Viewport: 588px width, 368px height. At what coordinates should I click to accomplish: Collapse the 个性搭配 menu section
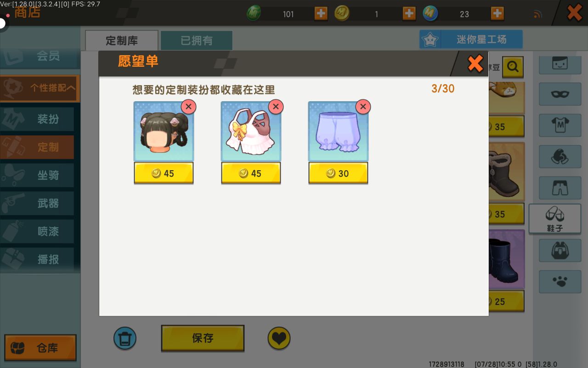[40, 88]
